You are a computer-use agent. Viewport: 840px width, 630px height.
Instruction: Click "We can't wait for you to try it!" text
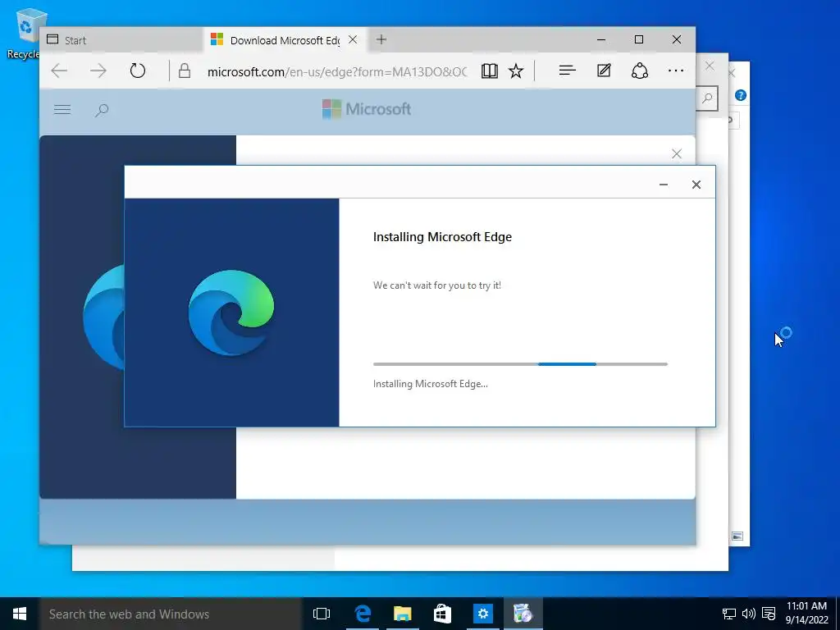coord(437,285)
